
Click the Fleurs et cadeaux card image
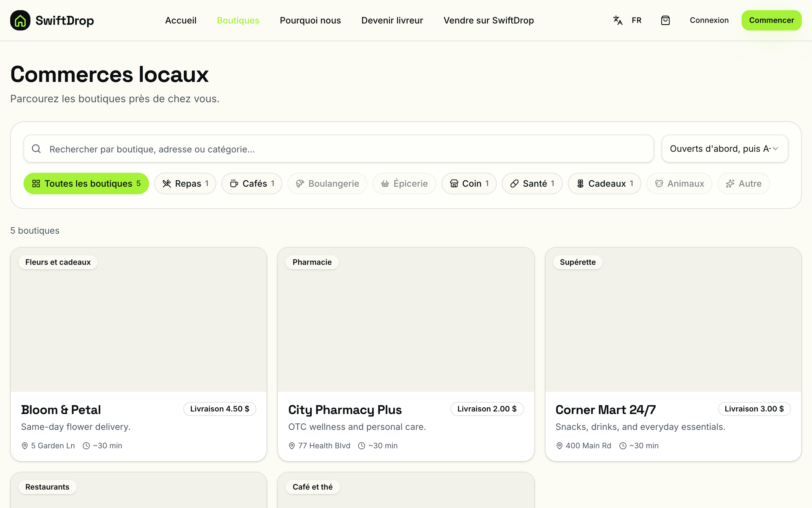pos(139,319)
